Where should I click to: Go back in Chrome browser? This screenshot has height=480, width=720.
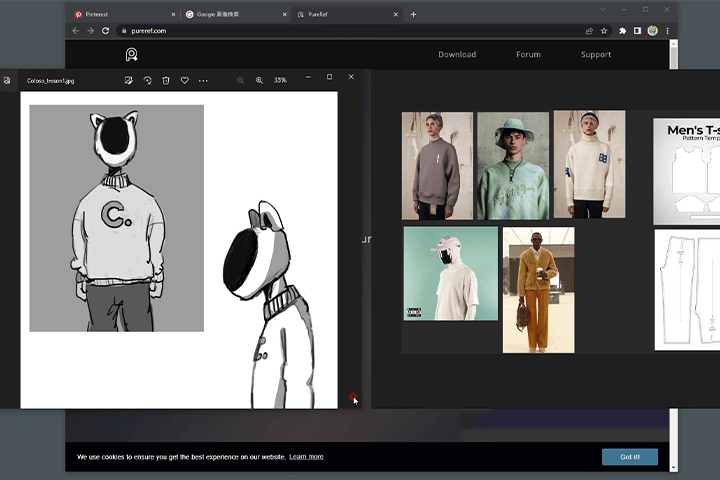click(76, 31)
